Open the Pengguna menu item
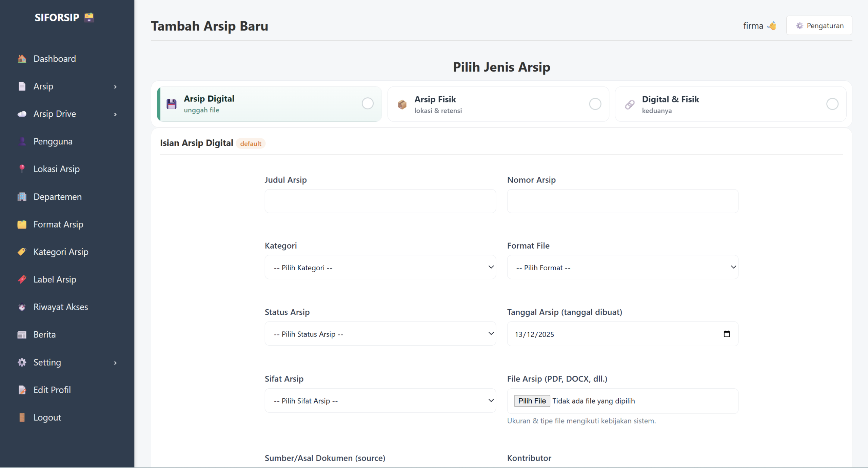The height and width of the screenshot is (468, 868). tap(53, 141)
